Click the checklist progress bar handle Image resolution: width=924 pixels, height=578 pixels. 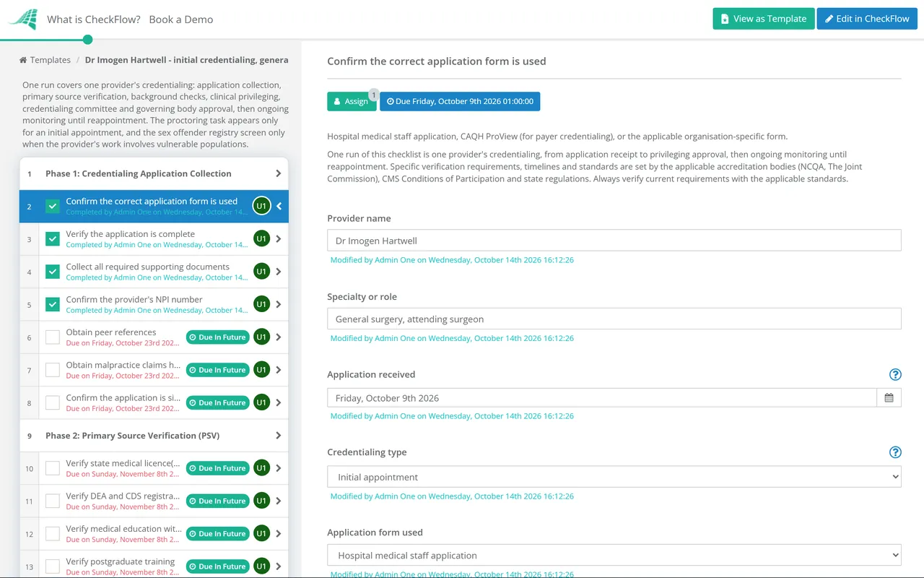88,39
